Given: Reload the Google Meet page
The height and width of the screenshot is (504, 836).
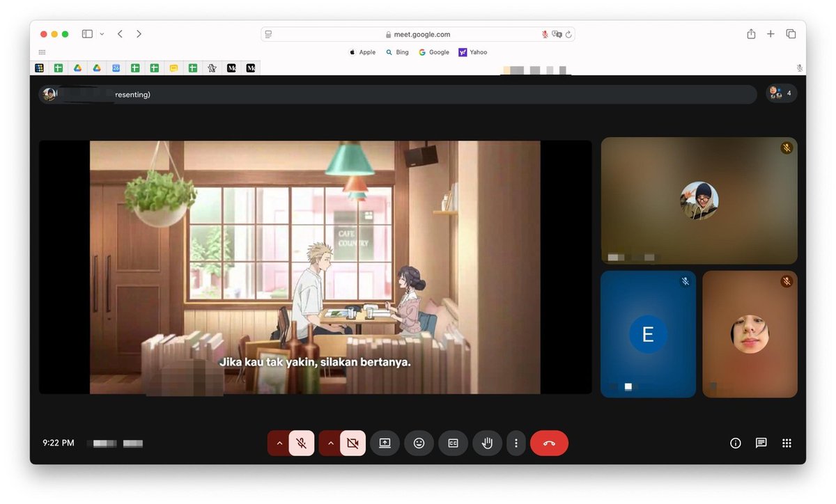Looking at the screenshot, I should [568, 34].
